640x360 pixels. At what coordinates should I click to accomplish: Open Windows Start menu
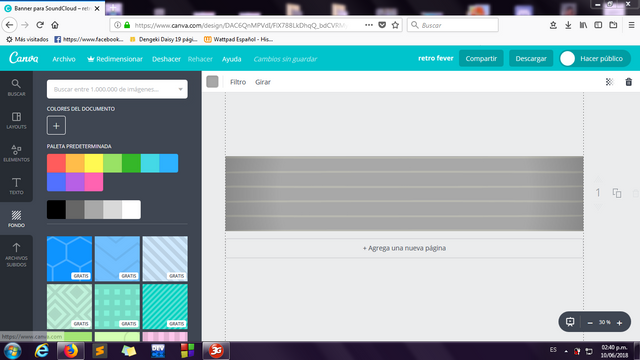(x=12, y=351)
